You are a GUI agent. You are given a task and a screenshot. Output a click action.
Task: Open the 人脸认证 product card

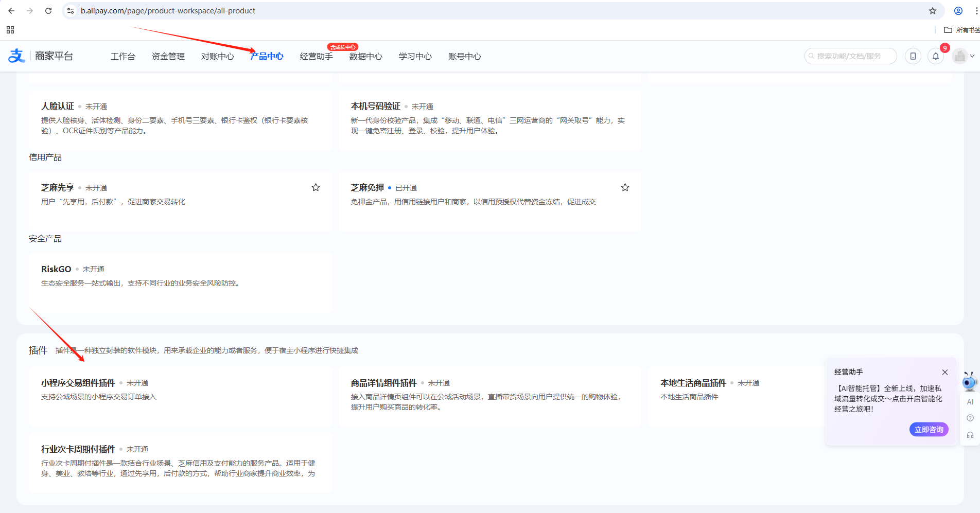(x=181, y=120)
